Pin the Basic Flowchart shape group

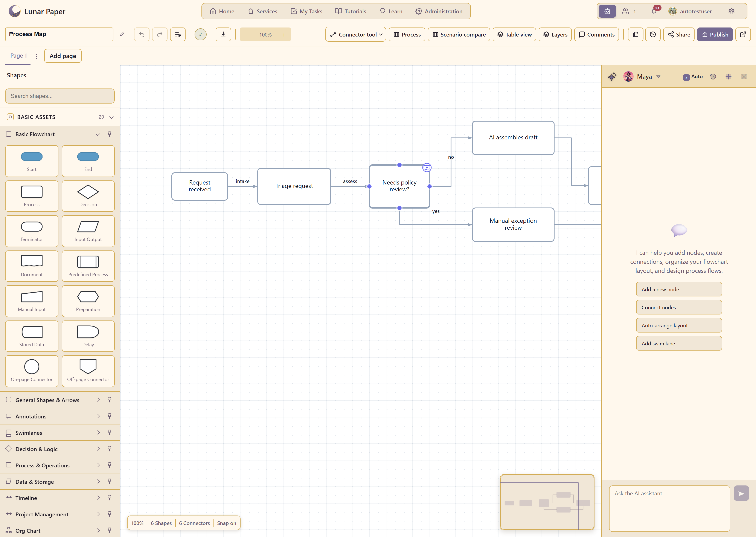[109, 134]
